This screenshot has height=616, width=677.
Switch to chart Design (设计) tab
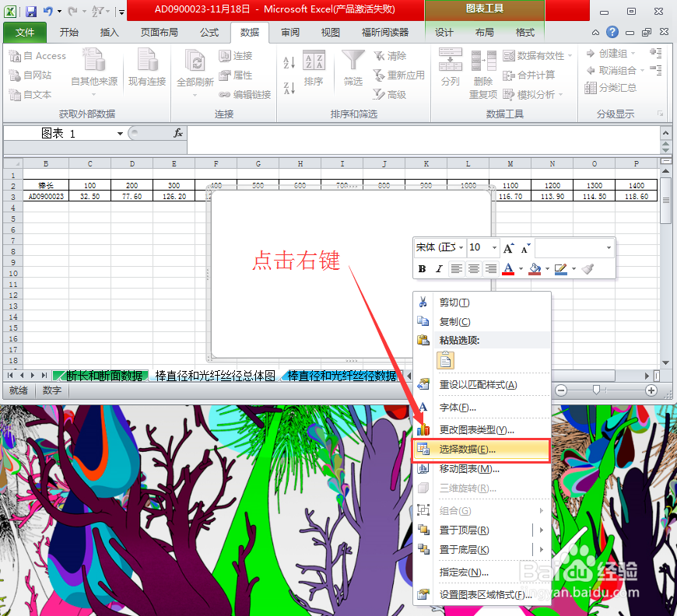[x=444, y=33]
